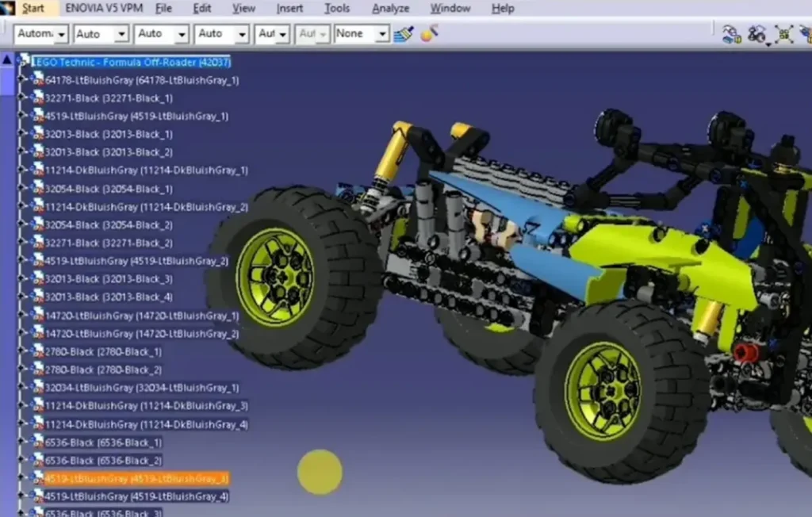Click the fit-all-in view icon at top right
The width and height of the screenshot is (812, 517).
pos(783,34)
